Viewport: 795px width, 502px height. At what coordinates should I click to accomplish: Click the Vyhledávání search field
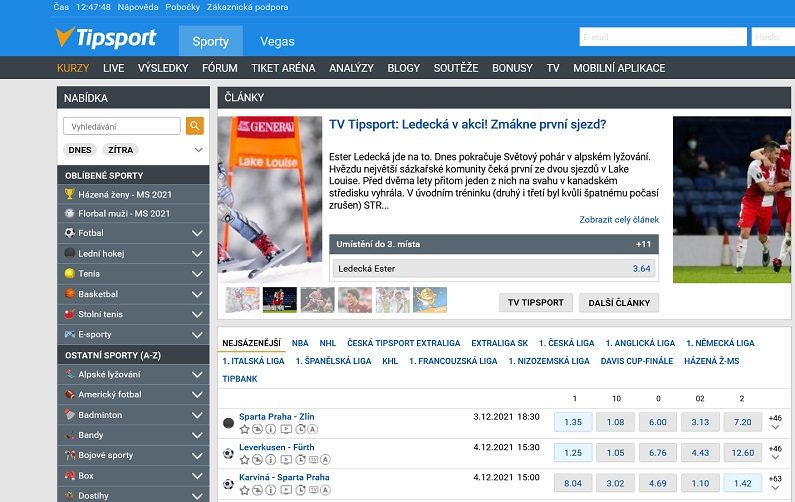[x=122, y=126]
